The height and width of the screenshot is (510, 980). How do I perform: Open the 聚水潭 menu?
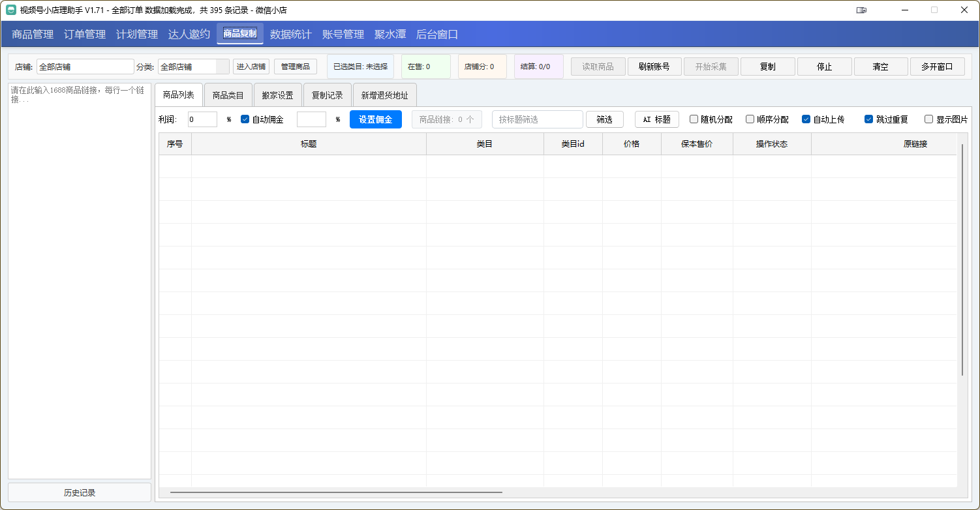pyautogui.click(x=390, y=35)
